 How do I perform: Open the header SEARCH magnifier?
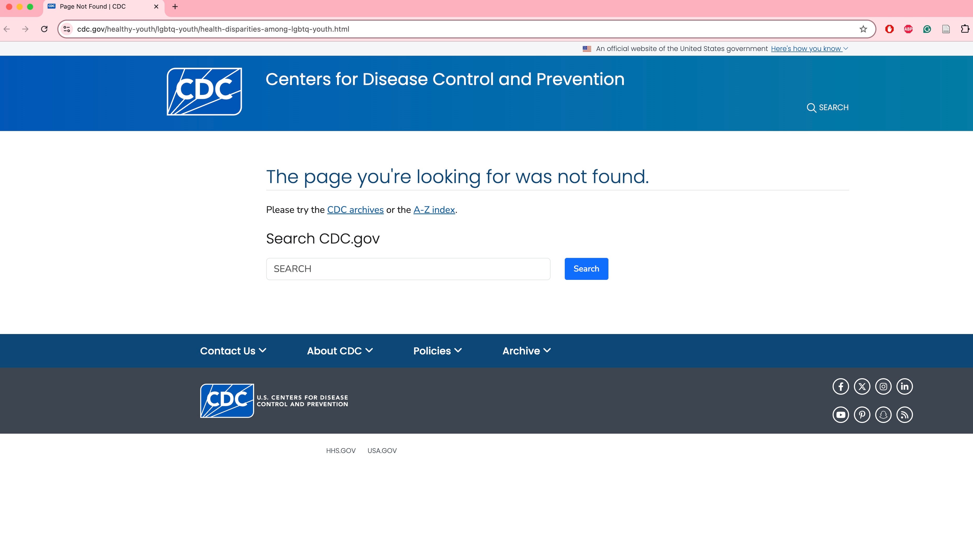click(827, 107)
